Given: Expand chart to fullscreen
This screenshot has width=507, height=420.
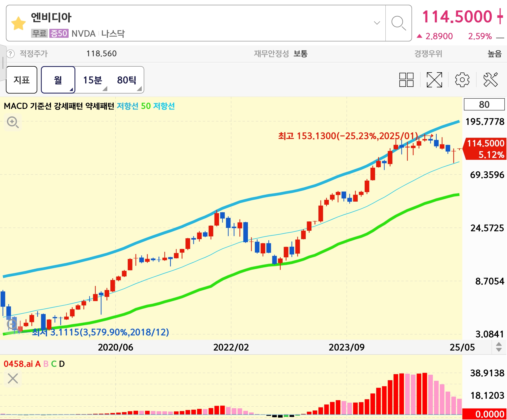Looking at the screenshot, I should [434, 80].
